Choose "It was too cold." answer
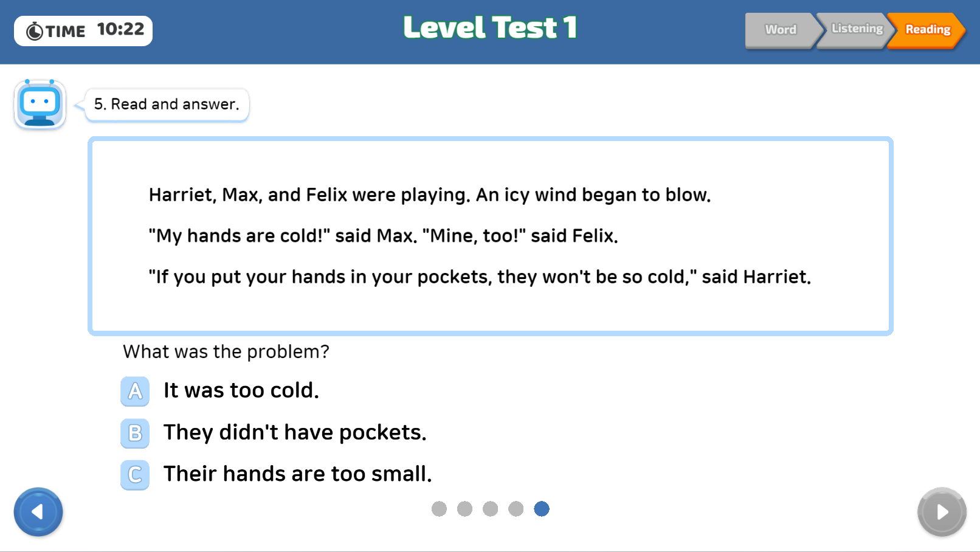Image resolution: width=980 pixels, height=552 pixels. (241, 390)
